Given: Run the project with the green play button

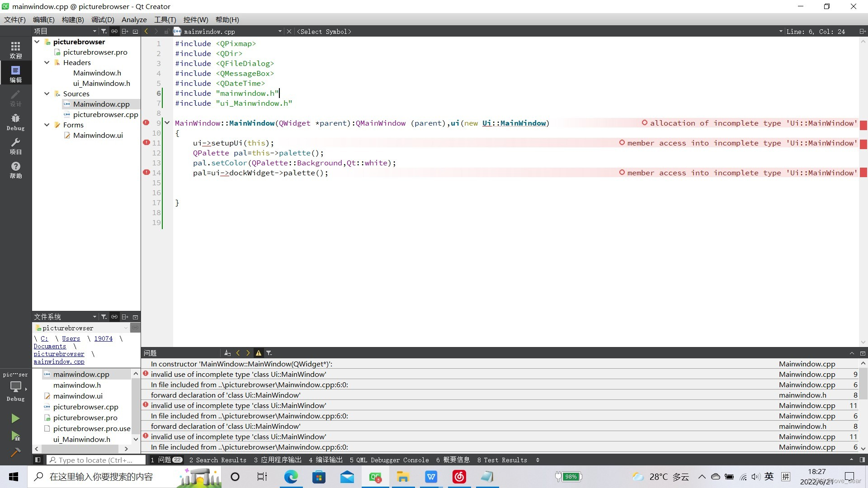Looking at the screenshot, I should 16,418.
